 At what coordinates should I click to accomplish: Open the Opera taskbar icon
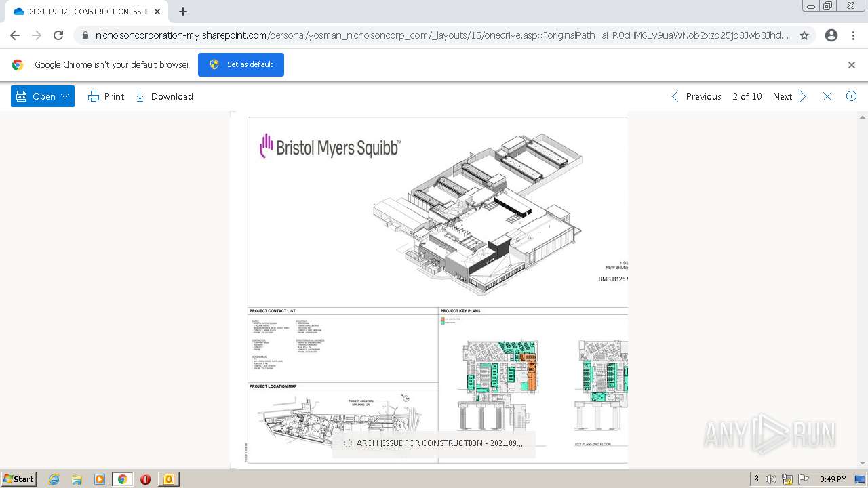pyautogui.click(x=145, y=479)
